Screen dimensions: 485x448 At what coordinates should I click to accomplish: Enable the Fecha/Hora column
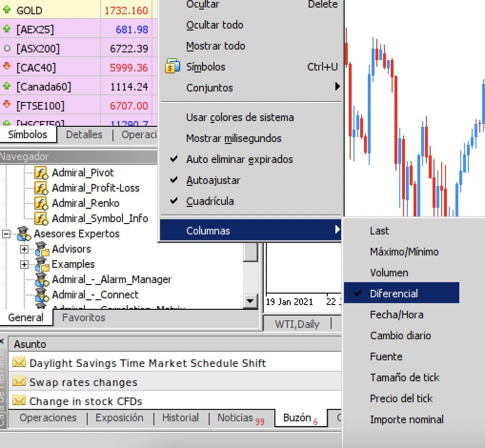coord(402,315)
